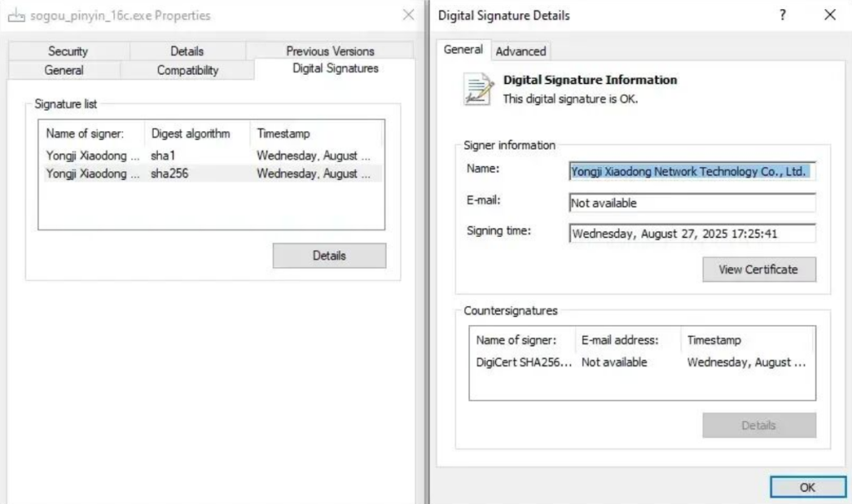Click the signer Name text field

click(691, 171)
